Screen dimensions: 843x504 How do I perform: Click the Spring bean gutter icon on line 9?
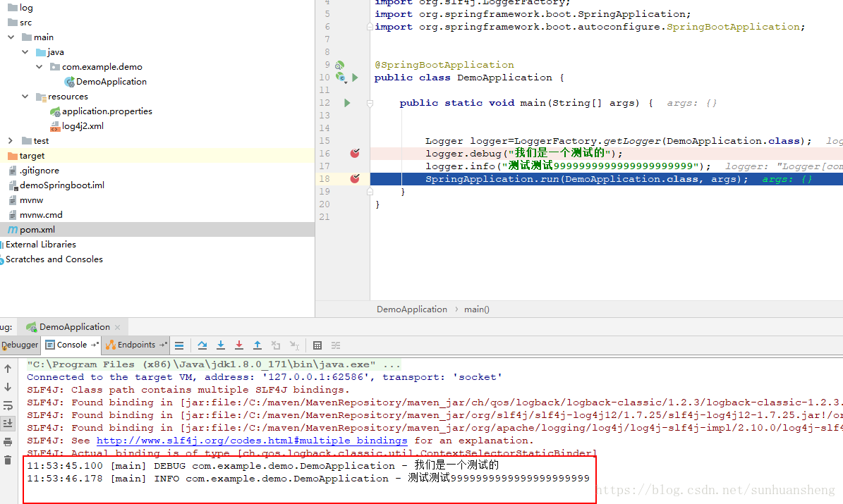click(340, 65)
